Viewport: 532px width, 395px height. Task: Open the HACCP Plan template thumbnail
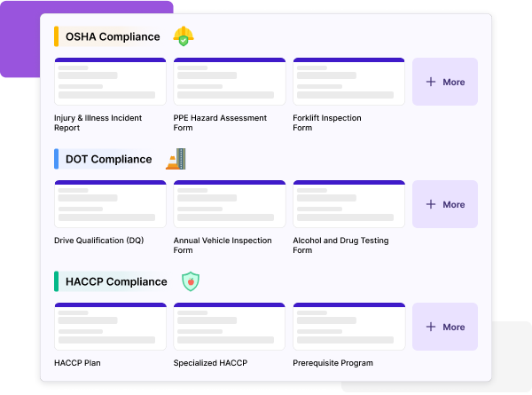pos(110,327)
